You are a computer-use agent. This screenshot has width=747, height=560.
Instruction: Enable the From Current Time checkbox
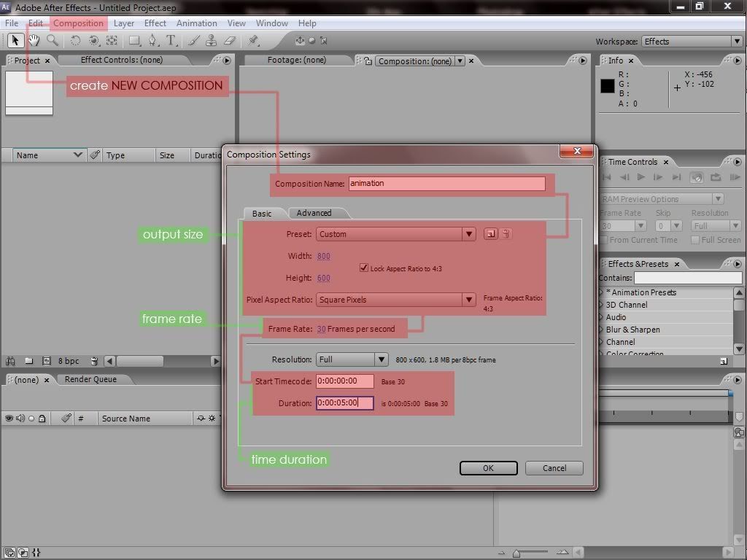pos(604,239)
